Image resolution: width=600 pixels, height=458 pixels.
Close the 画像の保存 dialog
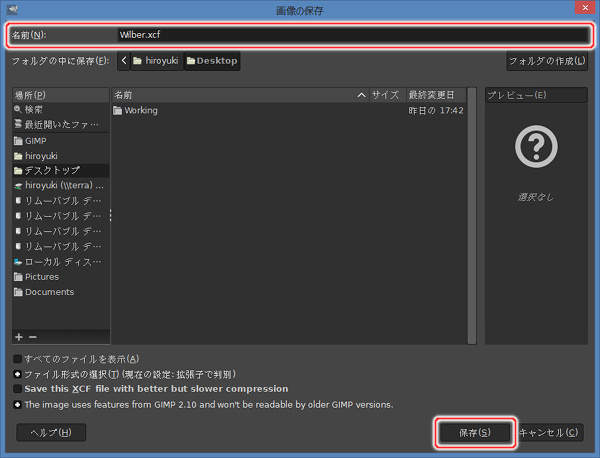[x=585, y=7]
